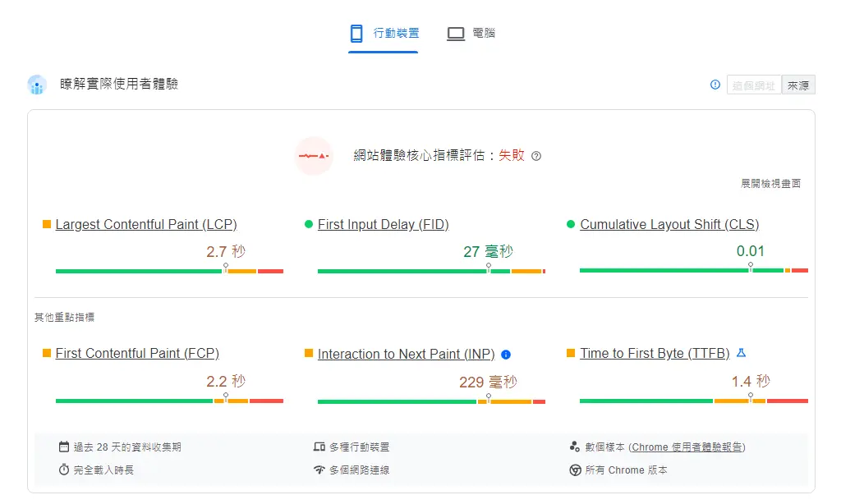
Task: Open First Input Delay (FID) link
Action: (383, 225)
